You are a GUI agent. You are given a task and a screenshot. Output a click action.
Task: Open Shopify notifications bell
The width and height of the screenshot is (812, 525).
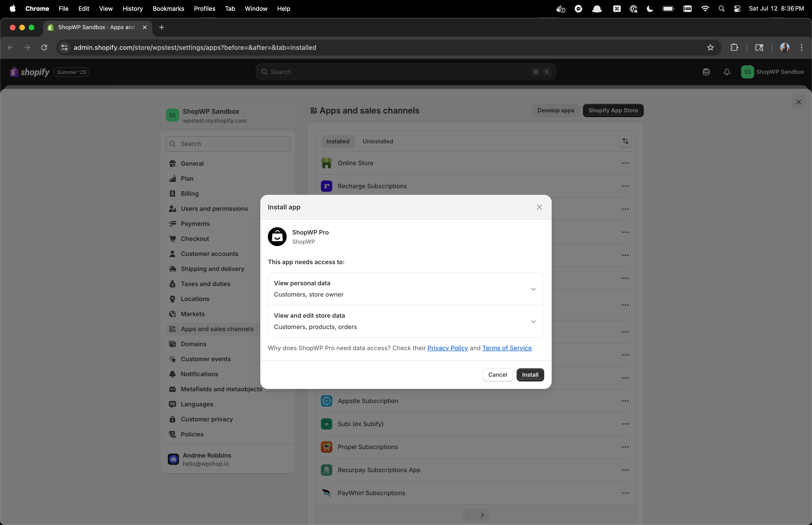point(726,72)
